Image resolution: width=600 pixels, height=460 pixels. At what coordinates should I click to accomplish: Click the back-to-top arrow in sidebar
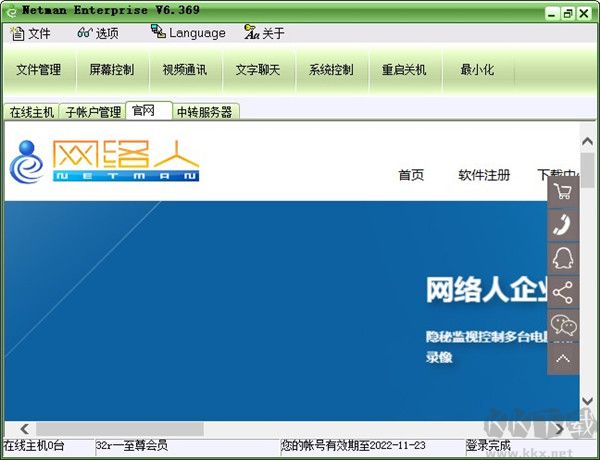[x=563, y=358]
